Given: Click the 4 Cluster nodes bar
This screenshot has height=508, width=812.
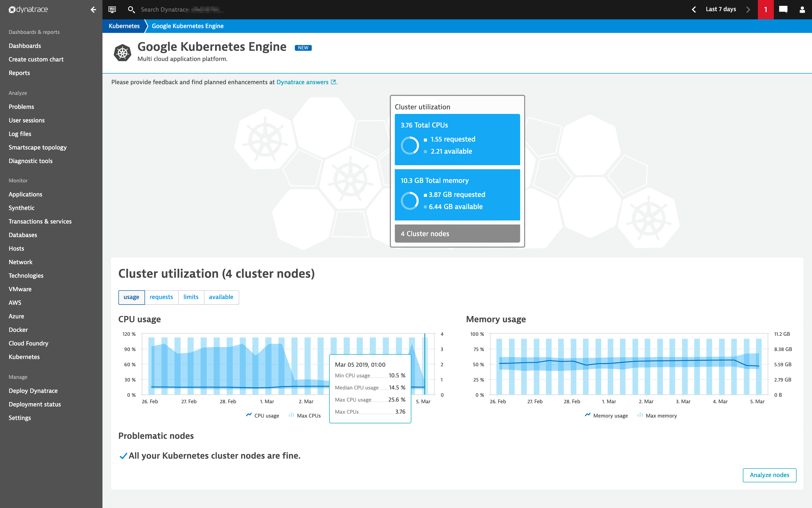Looking at the screenshot, I should pyautogui.click(x=457, y=233).
